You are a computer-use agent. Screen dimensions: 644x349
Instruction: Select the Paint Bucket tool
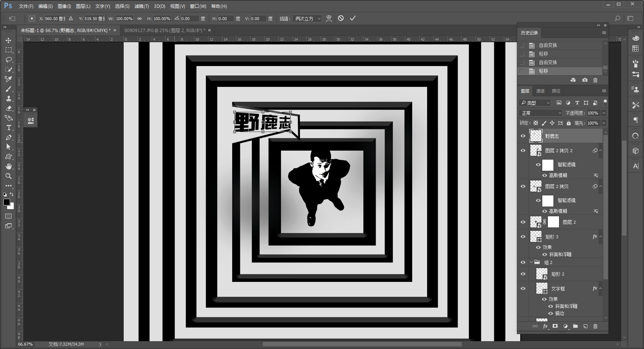(9, 118)
